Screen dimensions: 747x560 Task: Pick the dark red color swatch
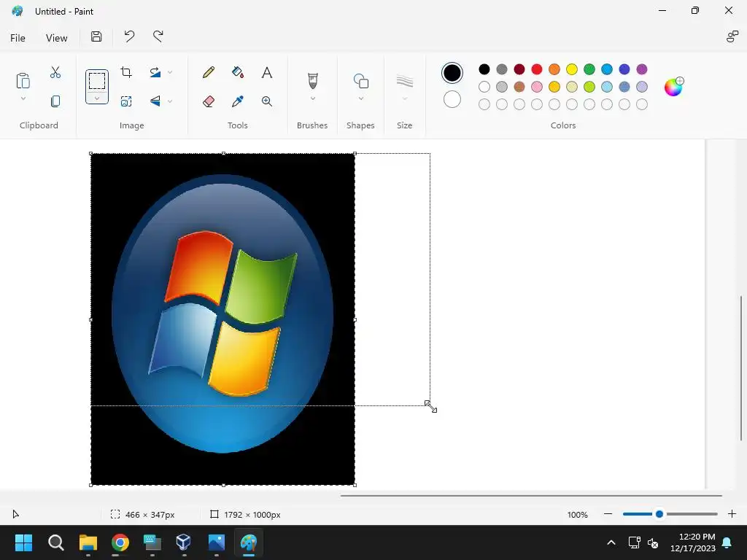click(x=519, y=69)
